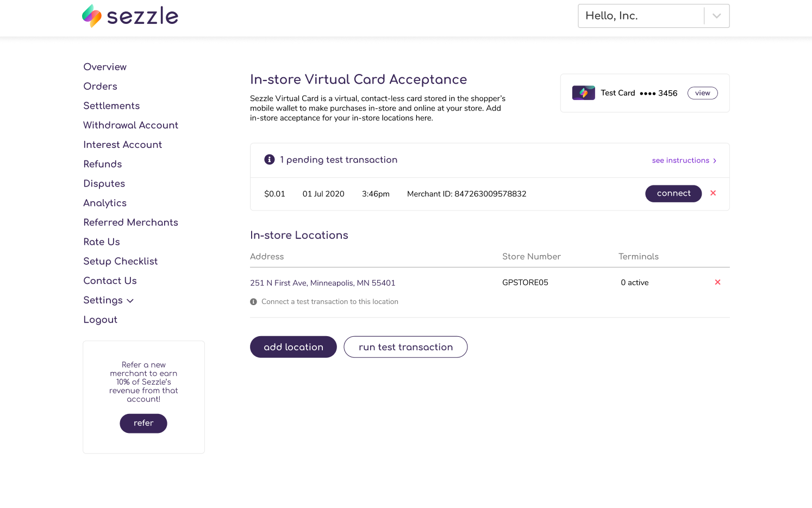Open Settlements in sidebar

pyautogui.click(x=111, y=106)
